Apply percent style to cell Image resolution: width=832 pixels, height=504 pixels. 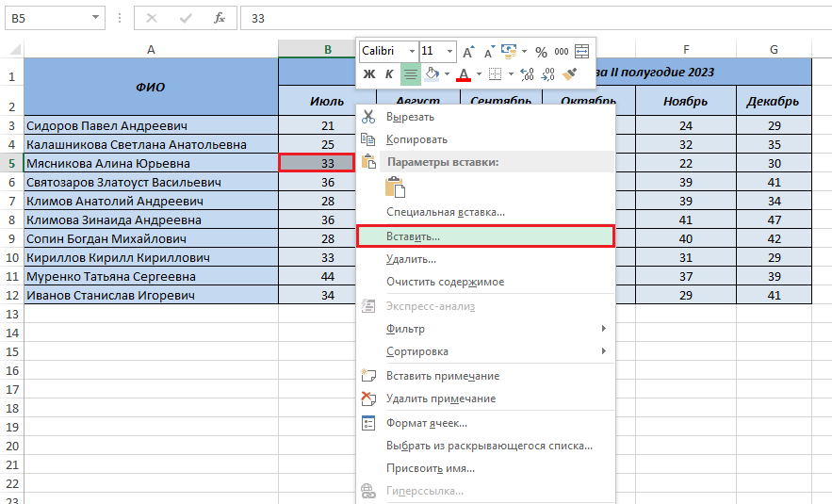pos(541,52)
